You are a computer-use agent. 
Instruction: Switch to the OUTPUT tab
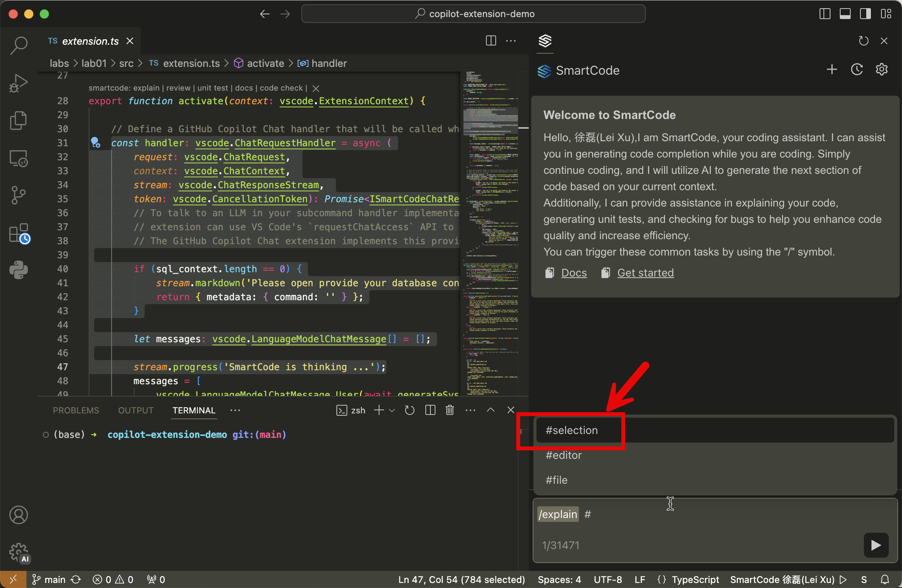coord(136,410)
